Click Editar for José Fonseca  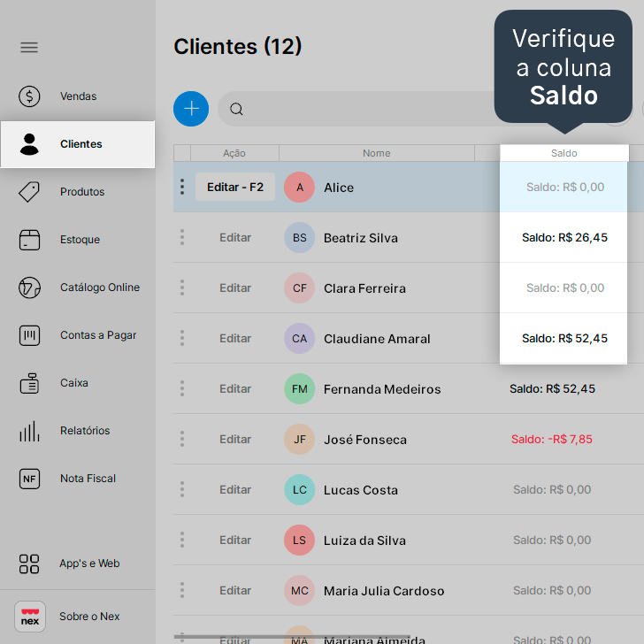pyautogui.click(x=235, y=440)
